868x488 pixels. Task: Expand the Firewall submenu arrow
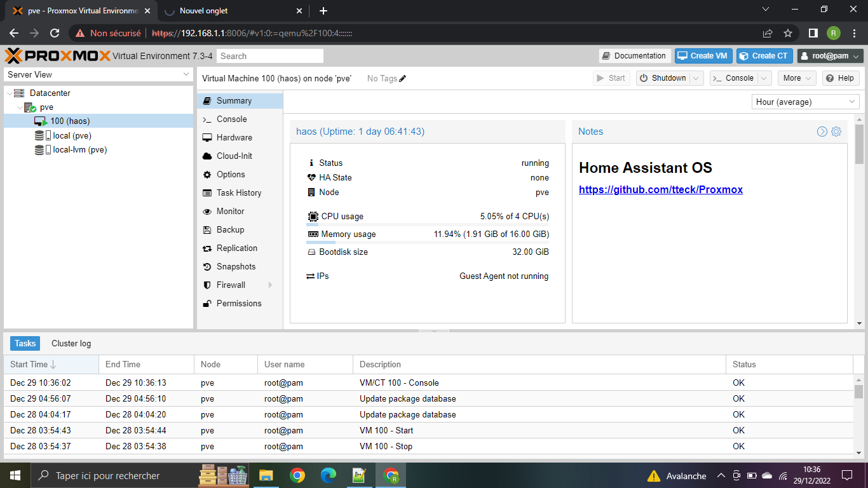[271, 285]
